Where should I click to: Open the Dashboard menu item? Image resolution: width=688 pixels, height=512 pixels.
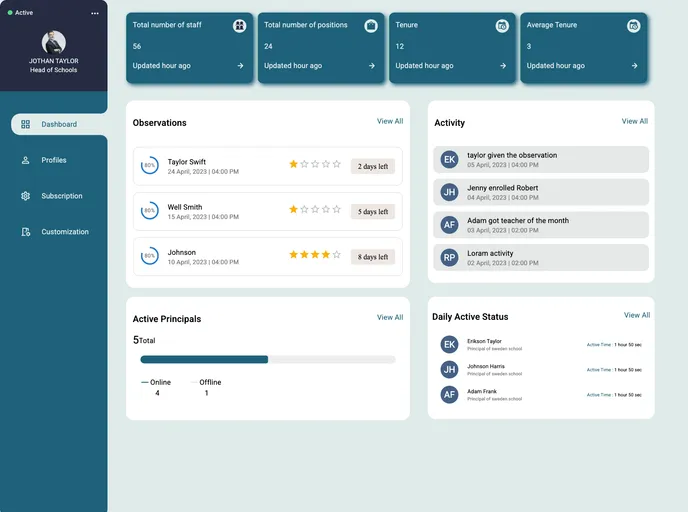[58, 124]
